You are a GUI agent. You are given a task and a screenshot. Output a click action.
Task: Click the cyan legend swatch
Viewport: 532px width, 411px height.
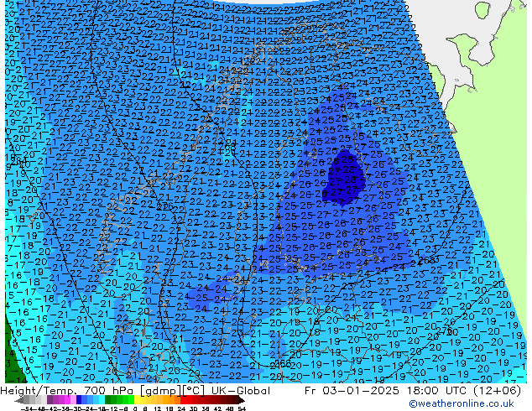102,401
